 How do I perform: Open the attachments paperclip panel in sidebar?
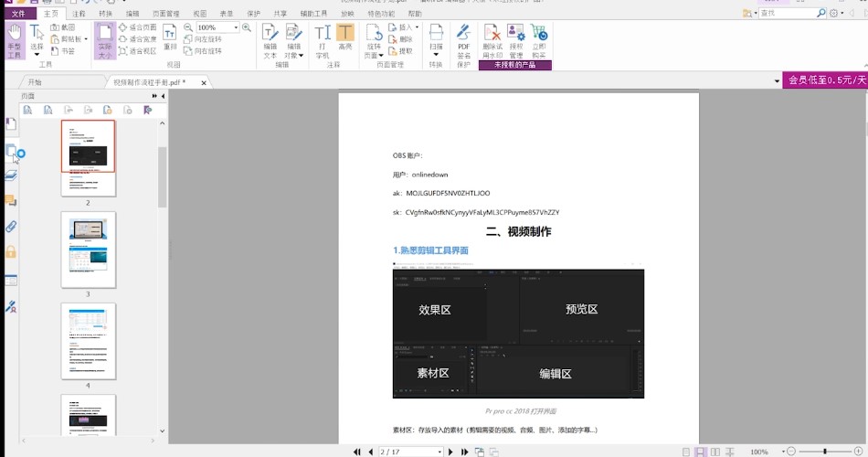point(11,226)
